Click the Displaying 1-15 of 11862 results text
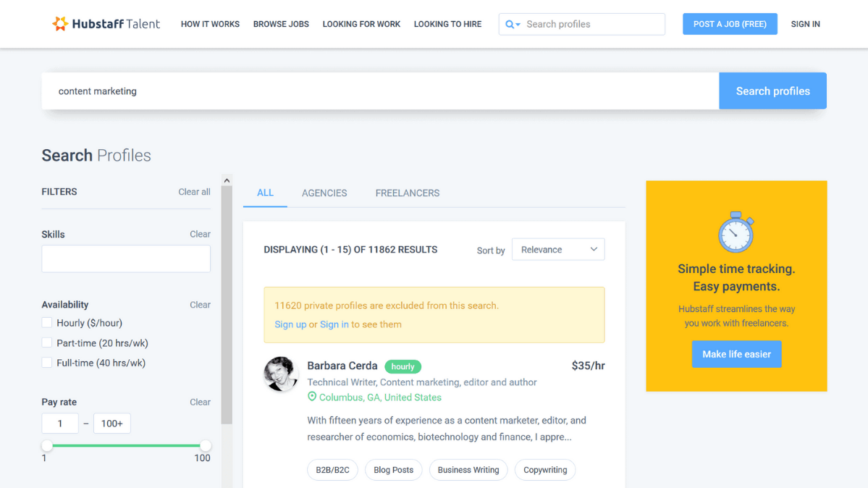Image resolution: width=868 pixels, height=488 pixels. pyautogui.click(x=350, y=250)
